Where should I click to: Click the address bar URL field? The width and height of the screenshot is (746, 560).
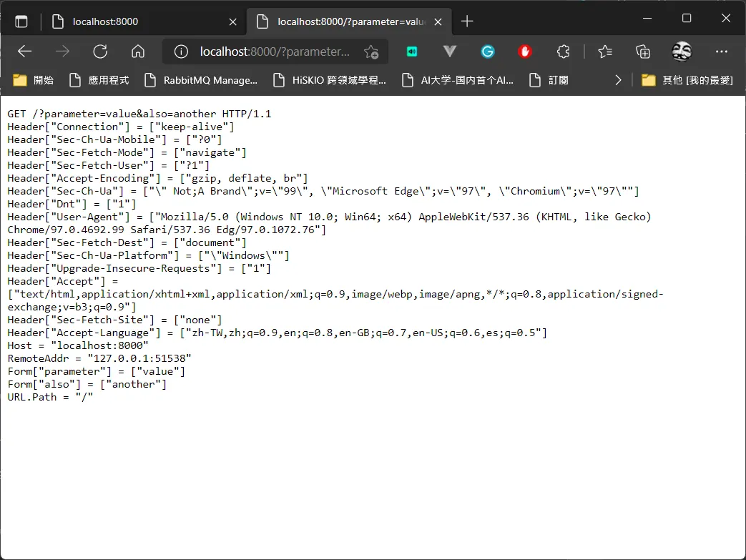pos(275,51)
